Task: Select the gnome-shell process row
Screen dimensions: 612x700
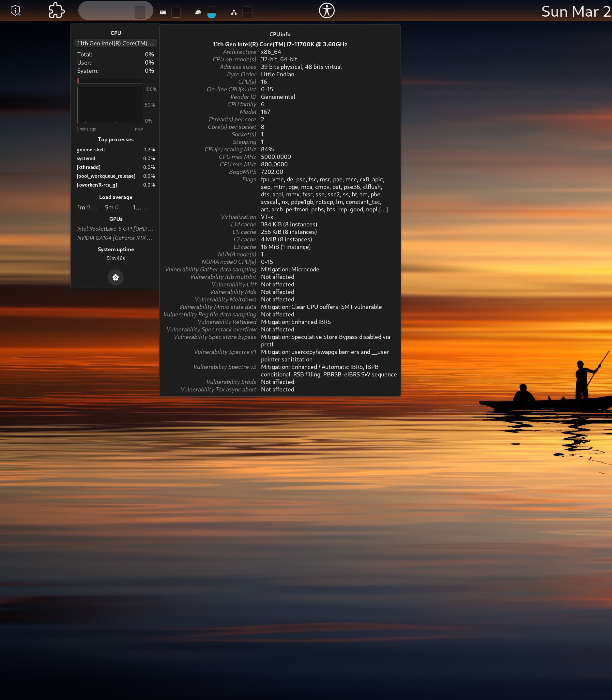Action: tap(115, 150)
